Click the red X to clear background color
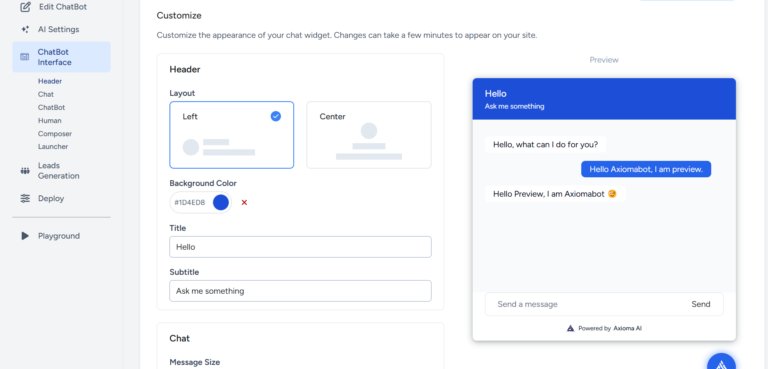This screenshot has width=768, height=369. click(x=244, y=202)
